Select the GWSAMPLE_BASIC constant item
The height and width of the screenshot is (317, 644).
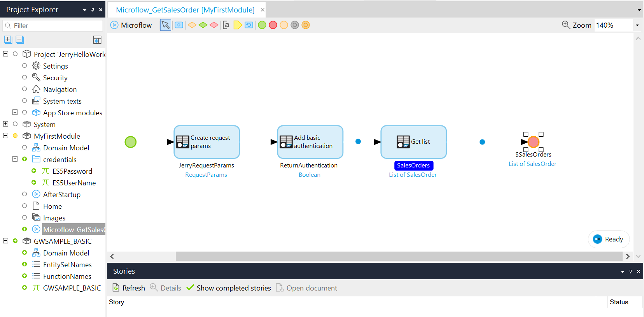[72, 288]
